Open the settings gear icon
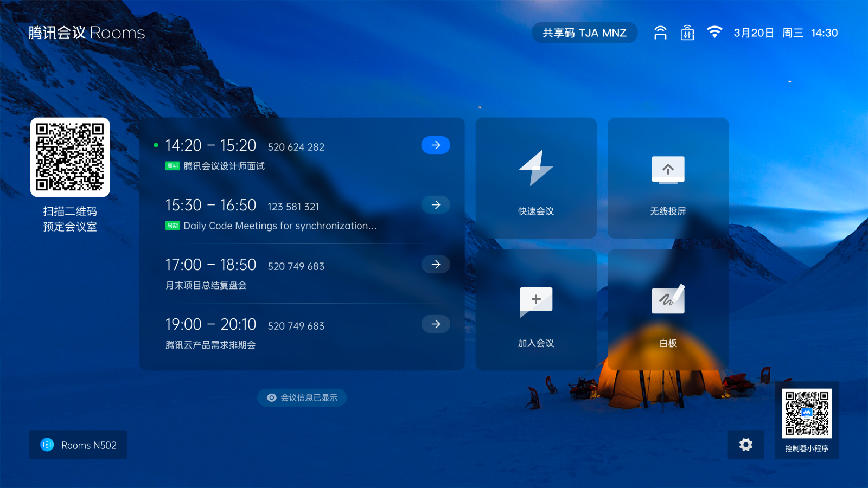868x488 pixels. click(746, 445)
